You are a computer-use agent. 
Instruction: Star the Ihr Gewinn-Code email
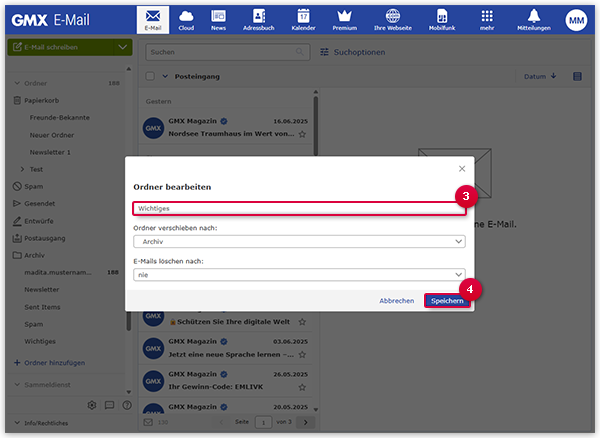(x=302, y=387)
